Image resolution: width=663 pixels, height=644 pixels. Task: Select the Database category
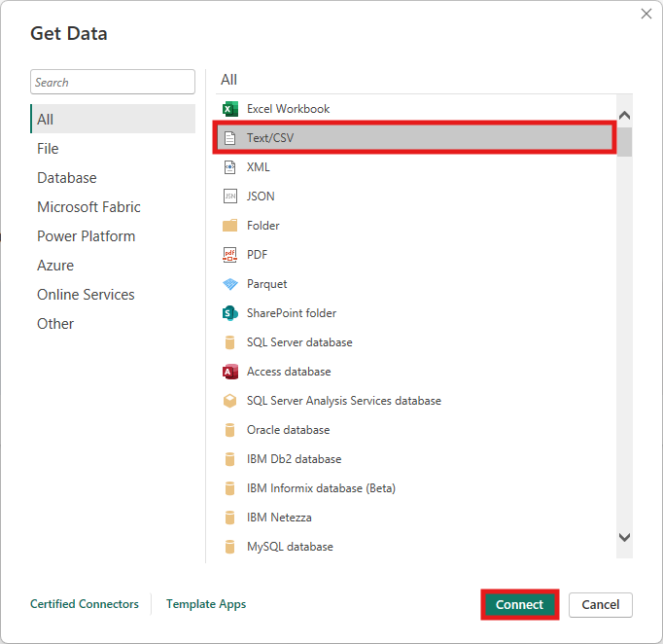click(x=113, y=178)
